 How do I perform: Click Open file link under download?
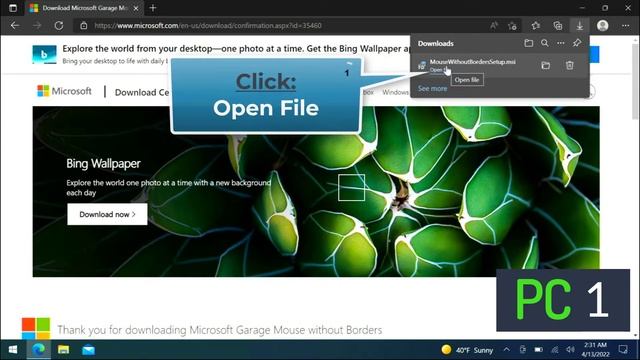pyautogui.click(x=438, y=70)
